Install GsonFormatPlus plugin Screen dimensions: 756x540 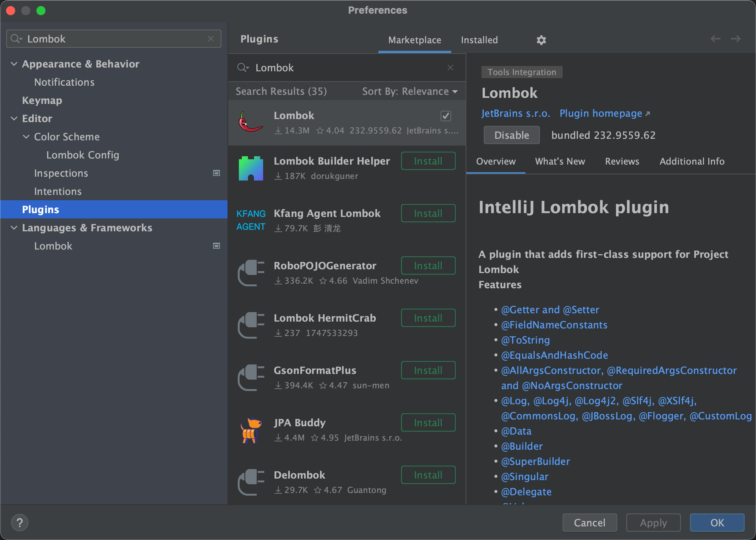coord(428,370)
